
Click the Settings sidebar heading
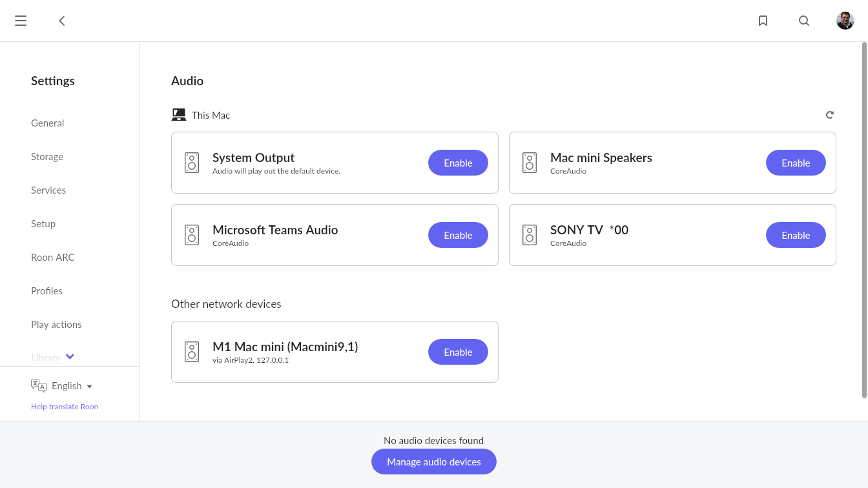(53, 81)
